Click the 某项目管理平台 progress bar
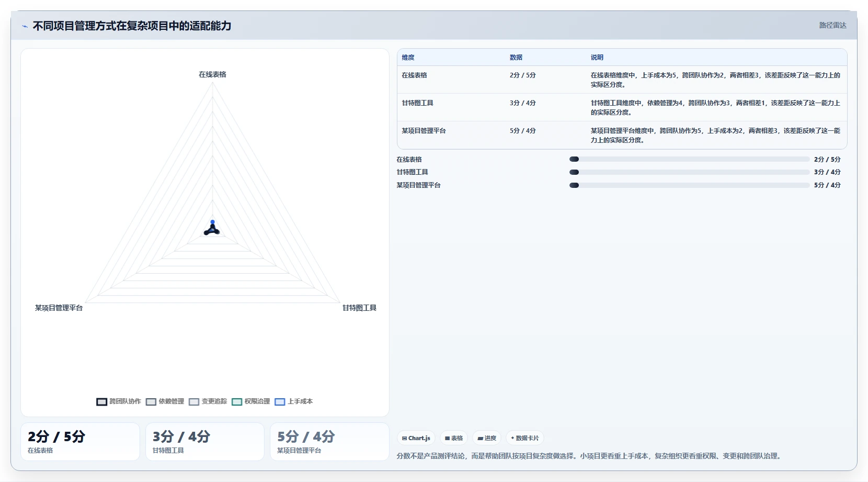Image resolution: width=868 pixels, height=482 pixels. pyautogui.click(x=689, y=185)
